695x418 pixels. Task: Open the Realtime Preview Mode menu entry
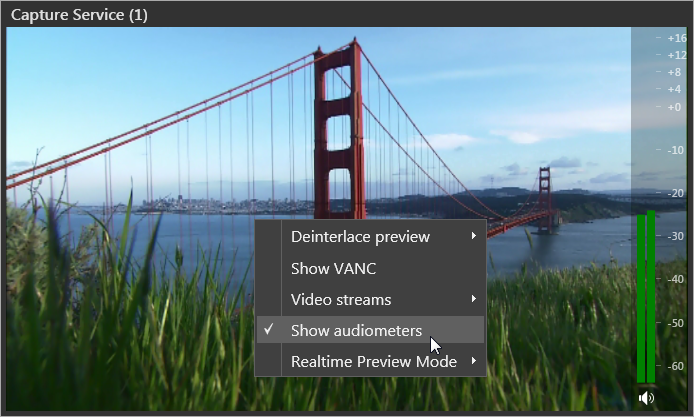click(x=371, y=361)
